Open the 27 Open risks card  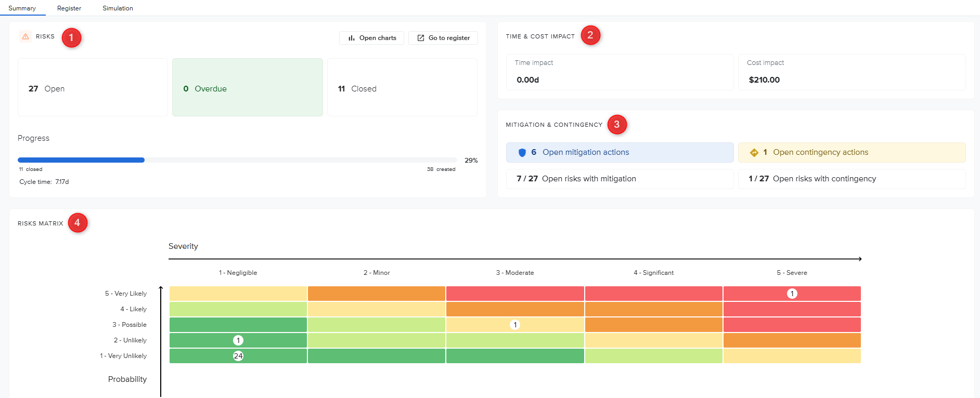[x=93, y=87]
